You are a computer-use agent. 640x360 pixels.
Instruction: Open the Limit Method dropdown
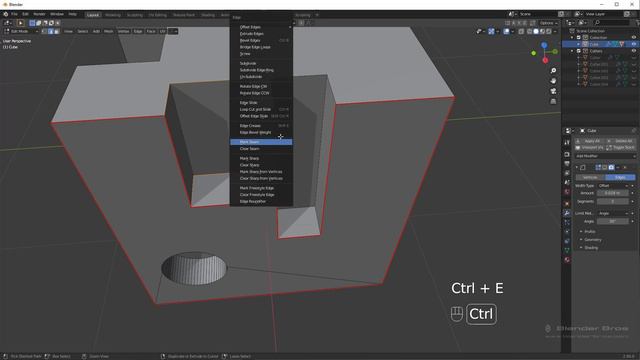click(613, 213)
